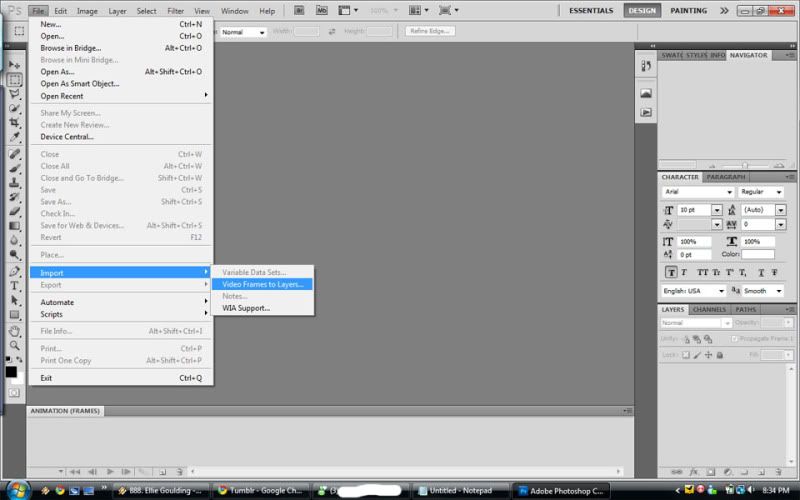Viewport: 800px width, 500px height.
Task: Switch to the Channels tab
Action: (x=709, y=309)
